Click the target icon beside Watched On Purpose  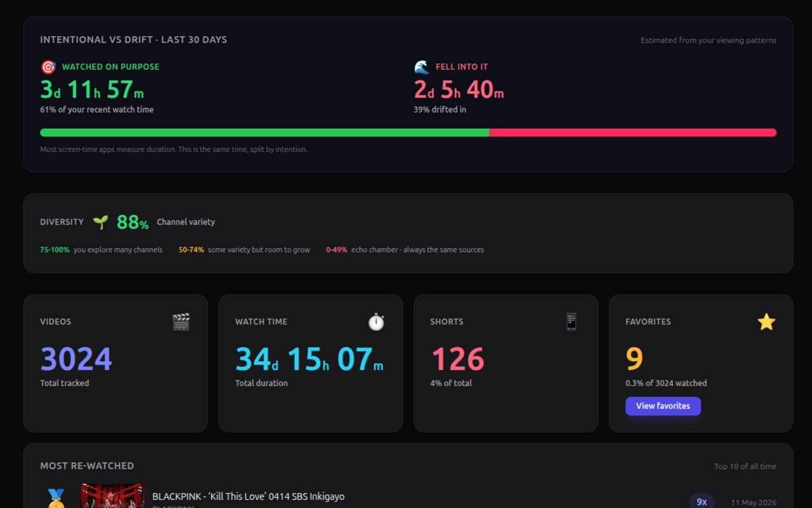[48, 67]
